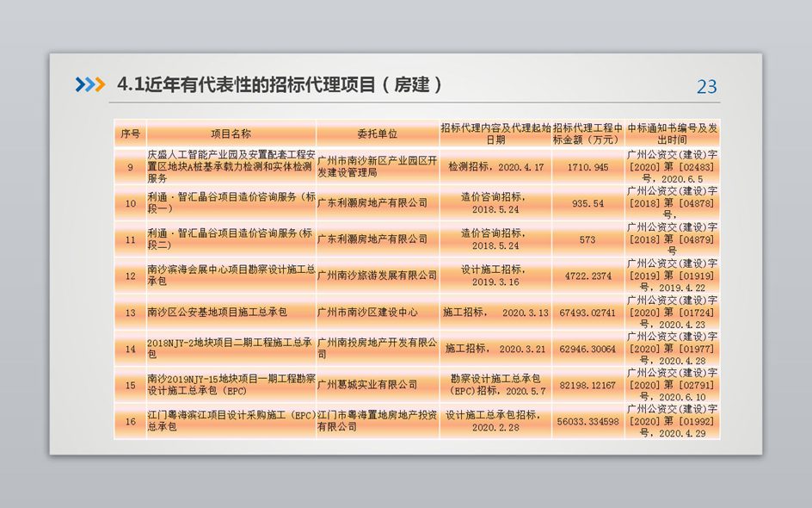Select the 序号 column header
This screenshot has height=508, width=812.
click(130, 133)
